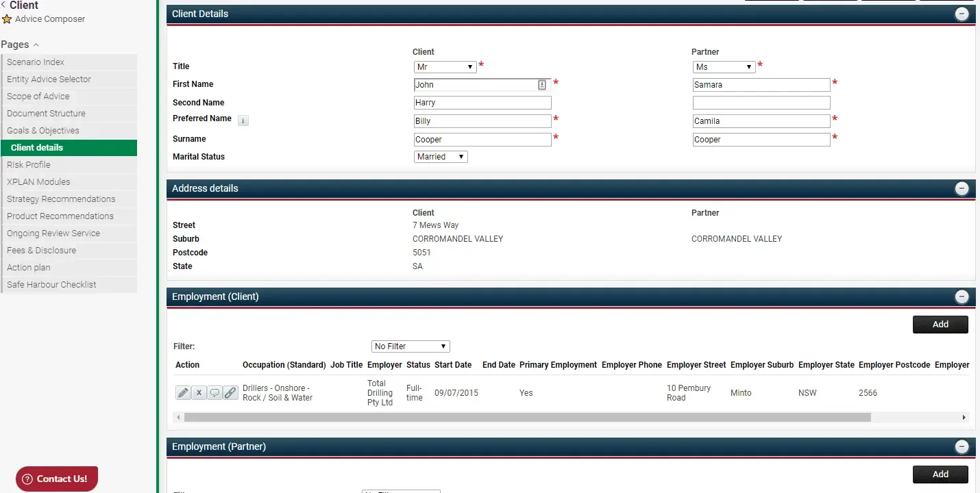This screenshot has width=980, height=493.
Task: Click the link chain icon in employment row
Action: point(230,393)
